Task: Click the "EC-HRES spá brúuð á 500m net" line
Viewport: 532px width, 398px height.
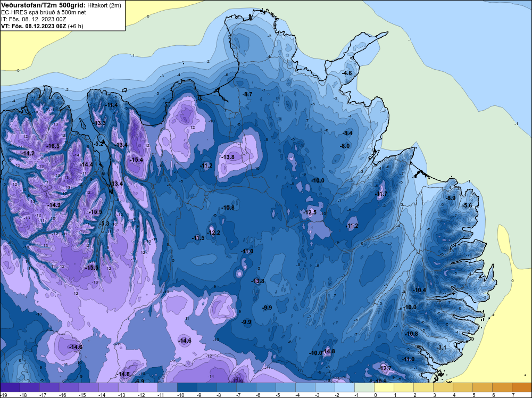Action: pos(44,12)
